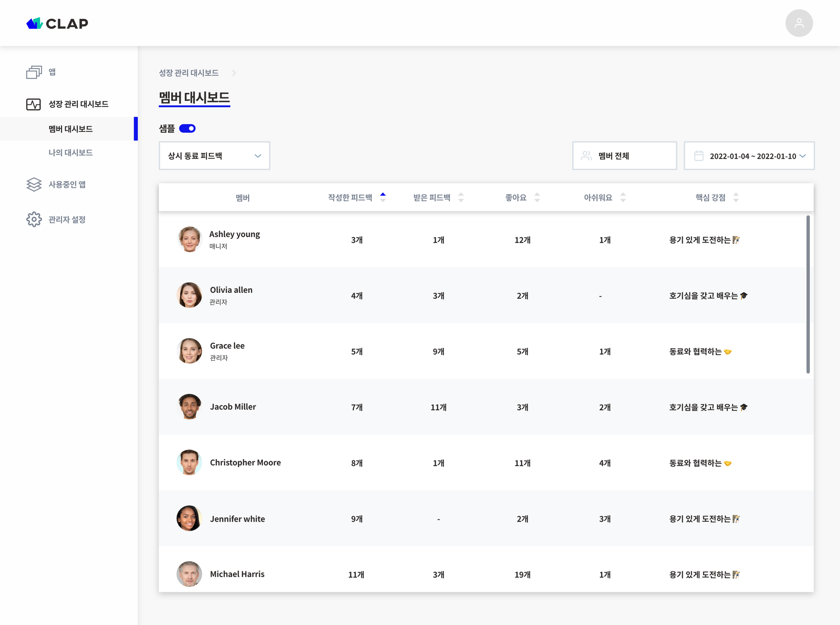Sort by 좋아요 column arrows

point(537,197)
